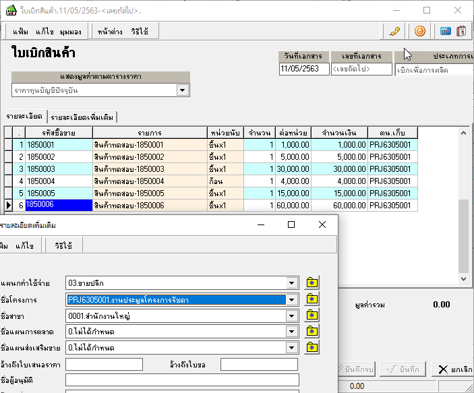Click the บันทึกจบ button

coord(357,369)
